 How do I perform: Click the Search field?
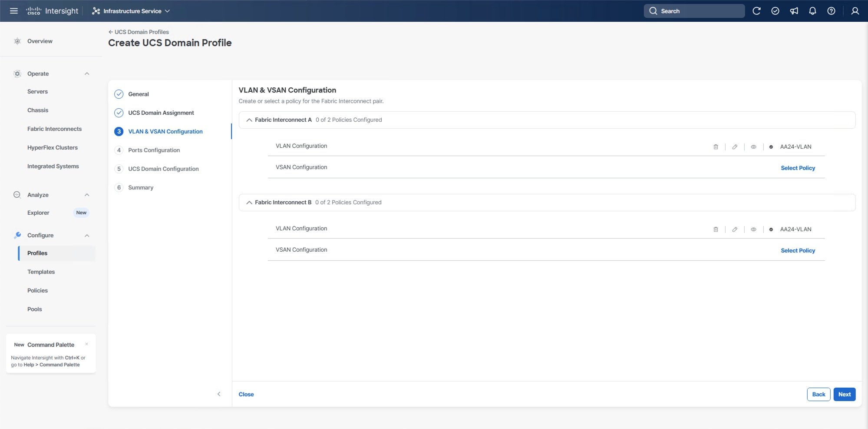[x=694, y=11]
